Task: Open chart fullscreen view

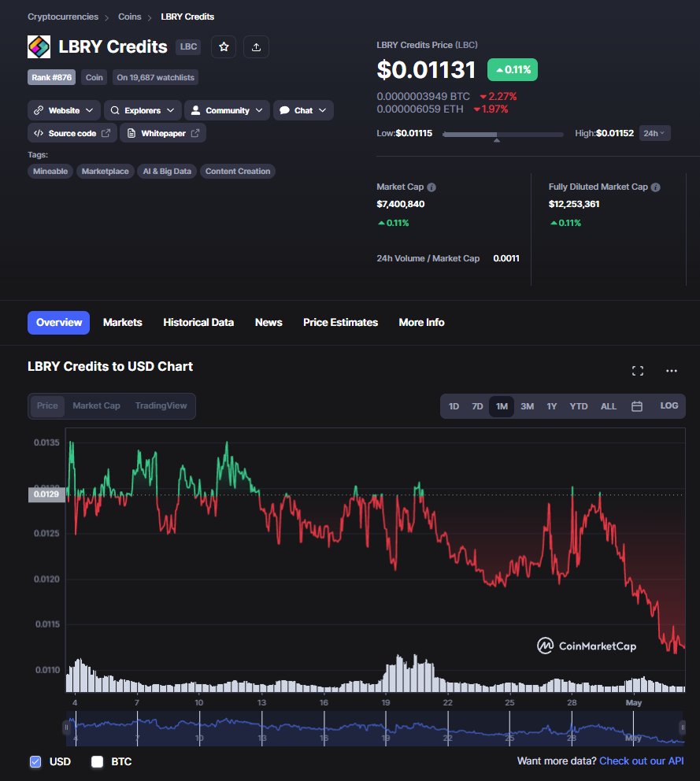Action: (x=638, y=371)
